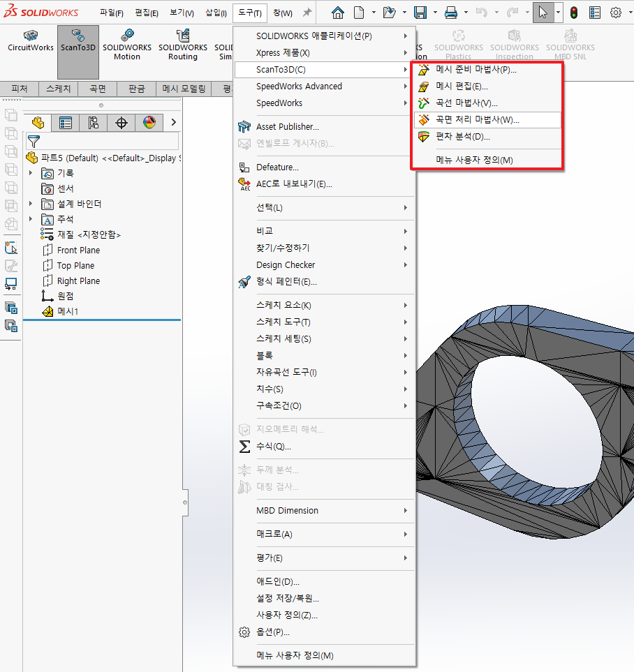Switch to PropertyManager tab icon
The height and width of the screenshot is (672, 634).
pyautogui.click(x=66, y=123)
